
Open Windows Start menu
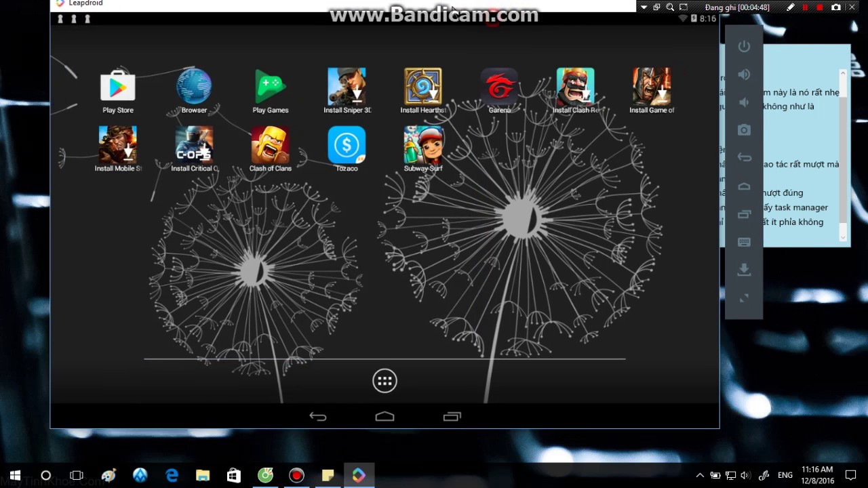(x=15, y=475)
